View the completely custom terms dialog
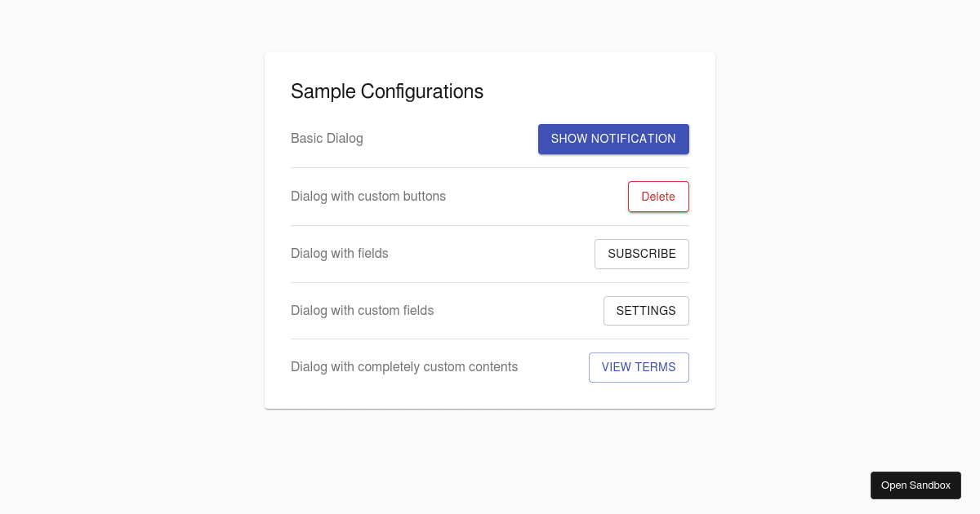 (x=639, y=367)
